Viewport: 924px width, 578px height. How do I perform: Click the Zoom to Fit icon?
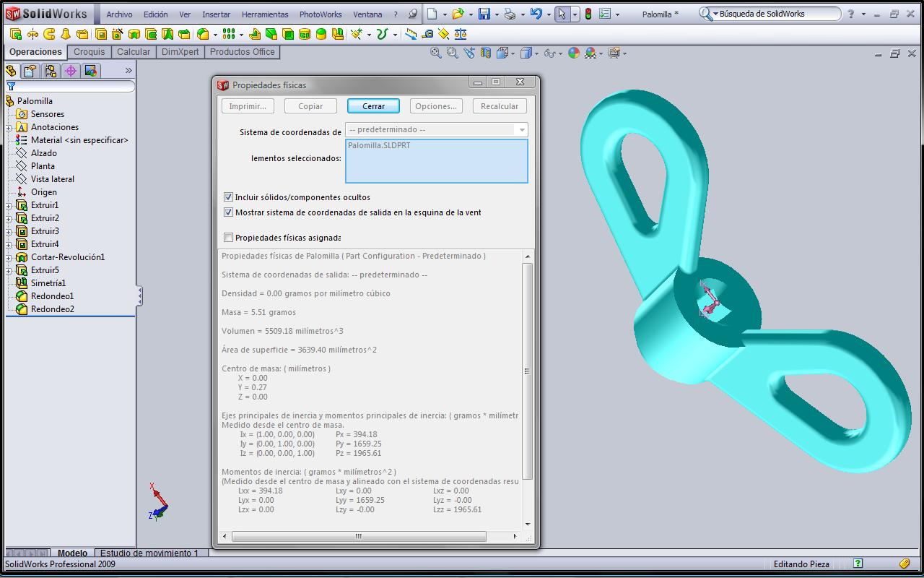pyautogui.click(x=436, y=53)
